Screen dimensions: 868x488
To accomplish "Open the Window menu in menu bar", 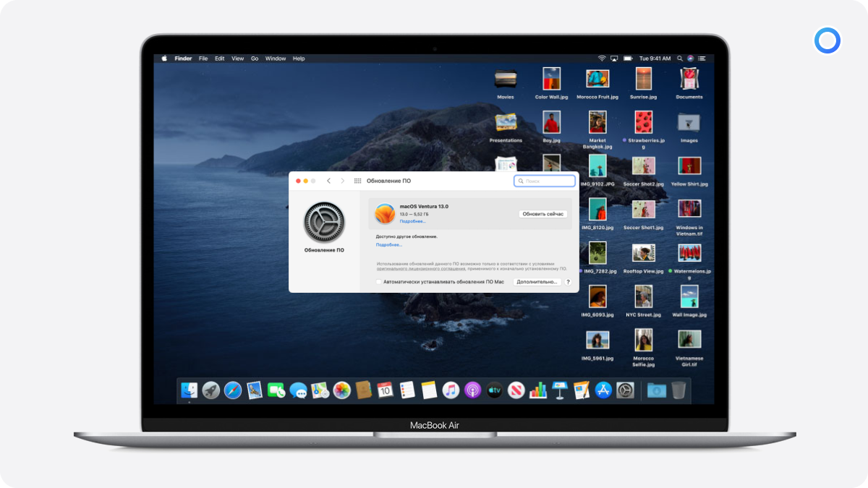I will point(276,59).
